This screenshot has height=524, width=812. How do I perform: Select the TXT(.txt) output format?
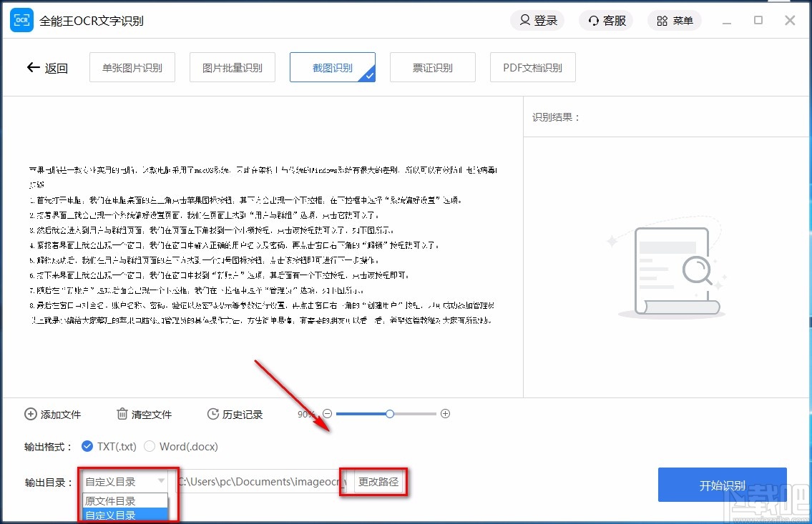(x=88, y=445)
